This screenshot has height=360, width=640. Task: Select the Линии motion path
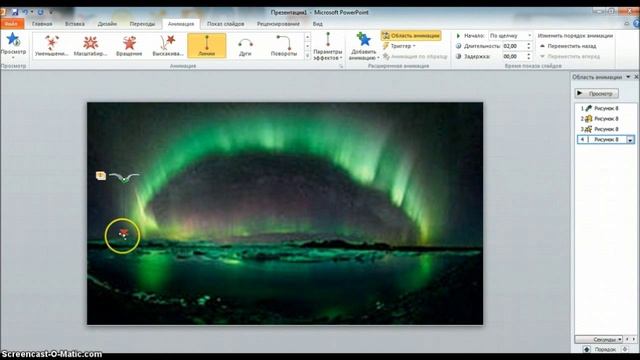tap(207, 45)
